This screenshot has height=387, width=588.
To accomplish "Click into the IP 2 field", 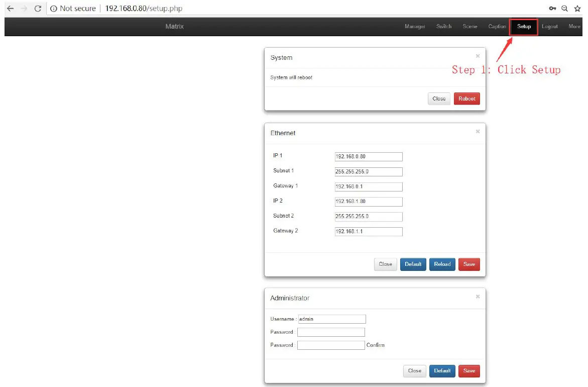I will 368,202.
